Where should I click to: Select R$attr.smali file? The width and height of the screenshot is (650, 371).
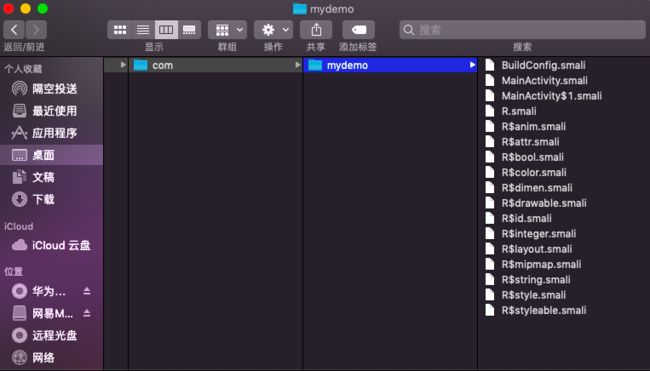tap(530, 142)
